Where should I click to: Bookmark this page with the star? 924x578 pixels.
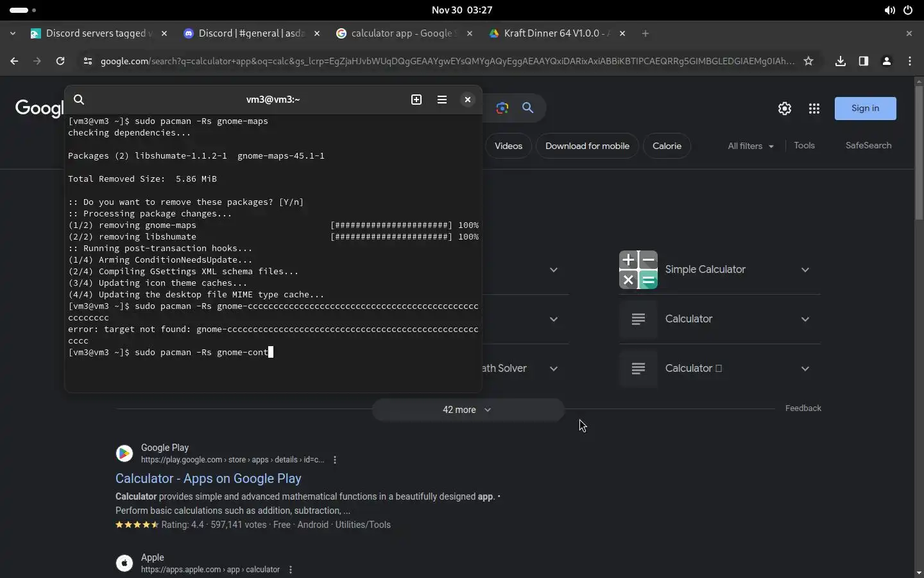[x=809, y=61]
